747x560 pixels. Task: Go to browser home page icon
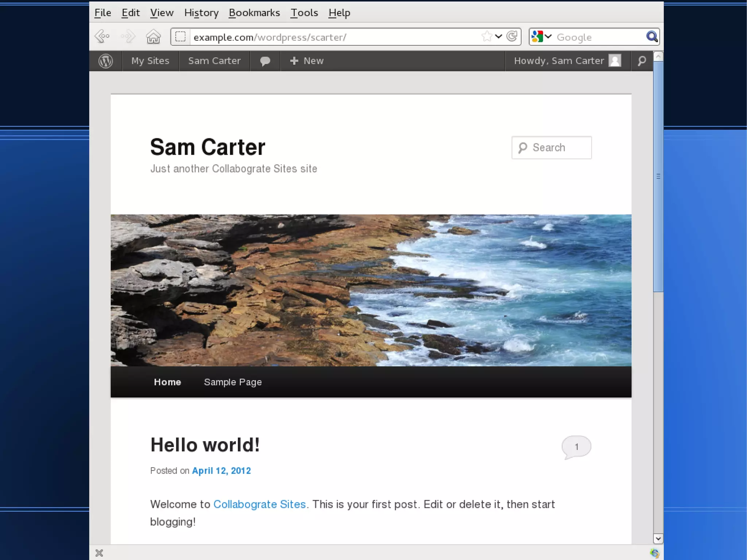coord(153,37)
